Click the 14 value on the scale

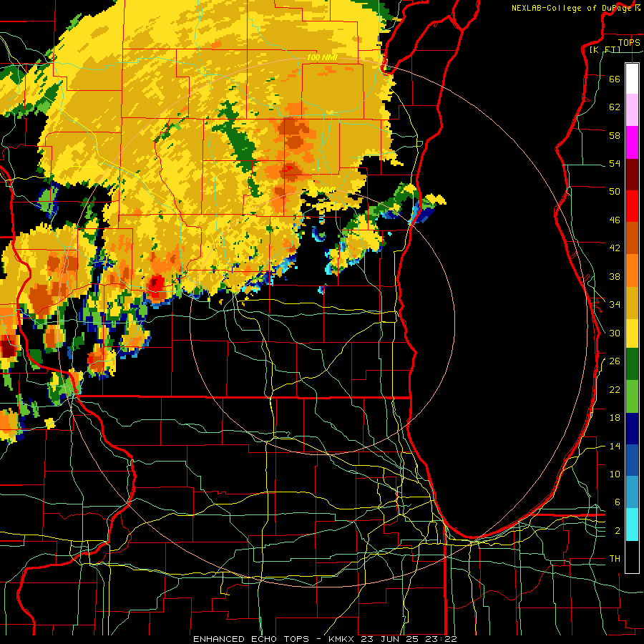(x=615, y=446)
